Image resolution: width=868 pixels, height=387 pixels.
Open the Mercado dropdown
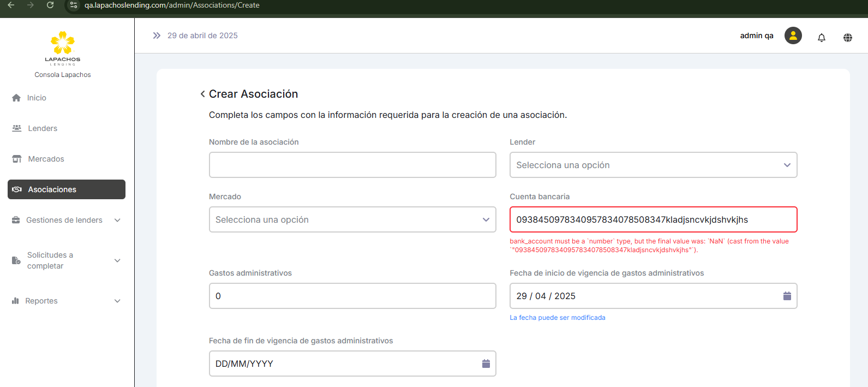coord(352,219)
